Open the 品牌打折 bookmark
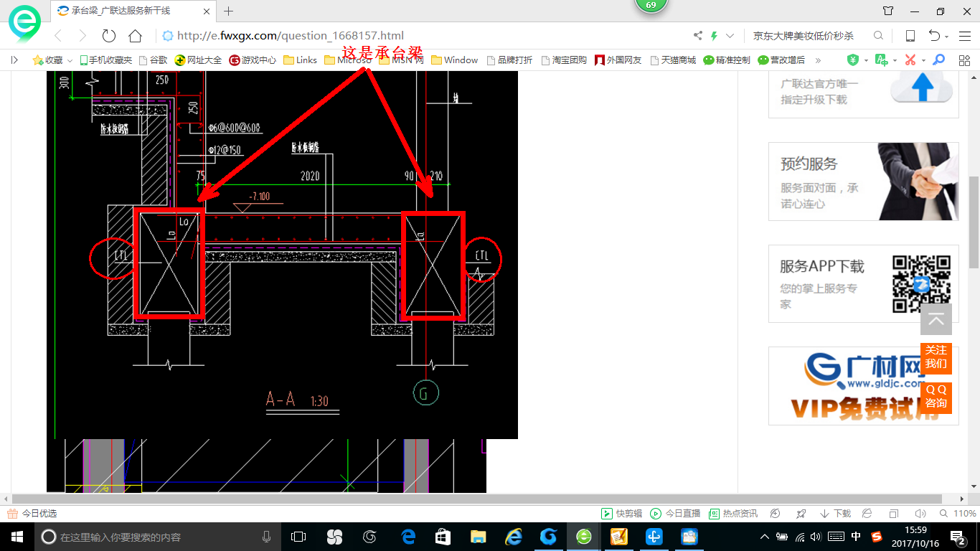 [509, 60]
